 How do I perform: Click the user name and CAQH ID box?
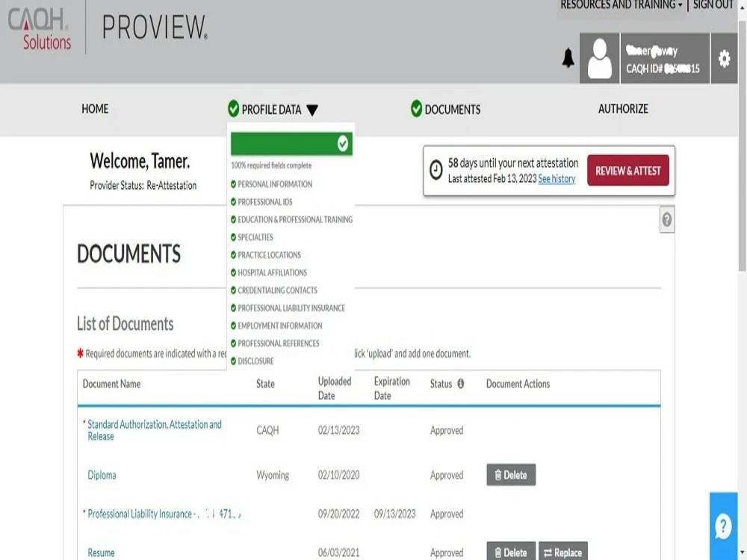[665, 58]
